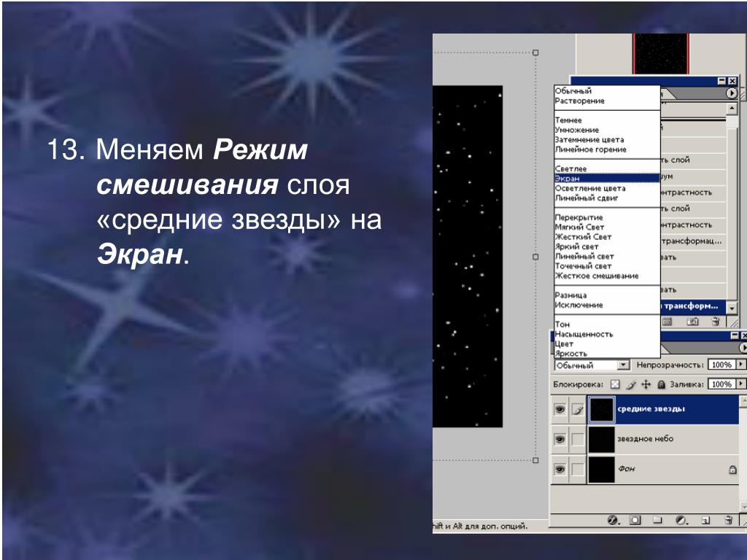Create a new layer
The image size is (747, 560).
pyautogui.click(x=706, y=521)
